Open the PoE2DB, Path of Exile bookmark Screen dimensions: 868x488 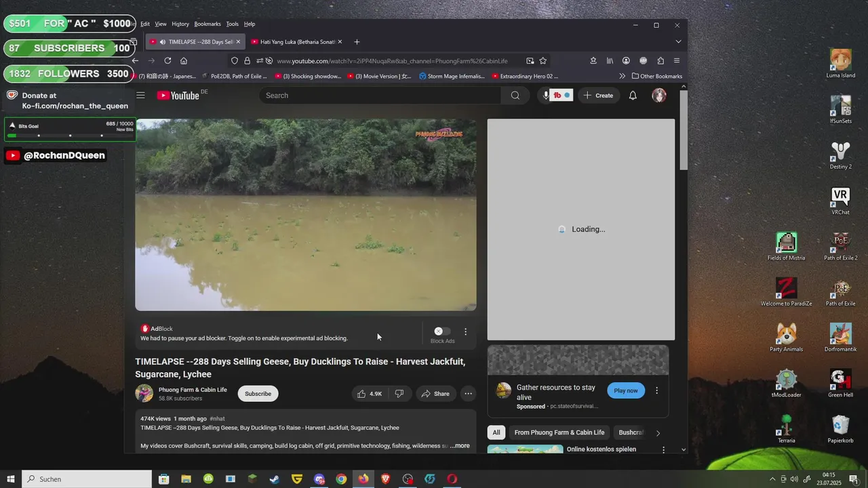click(235, 76)
